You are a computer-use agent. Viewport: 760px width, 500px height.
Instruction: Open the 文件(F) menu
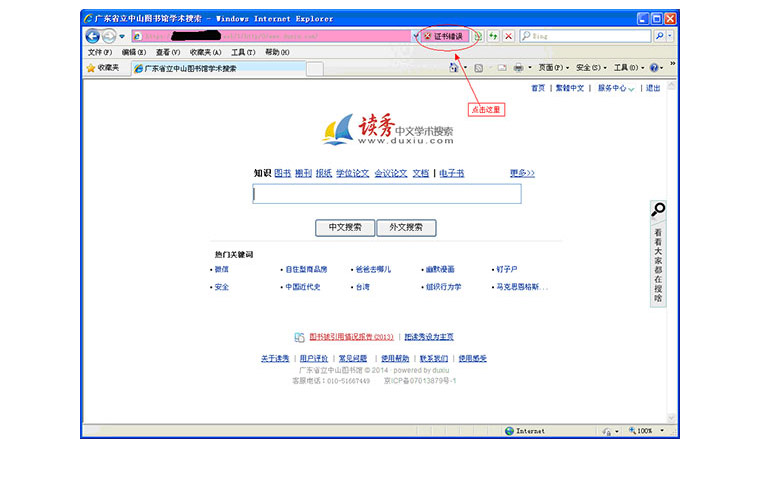pos(100,52)
